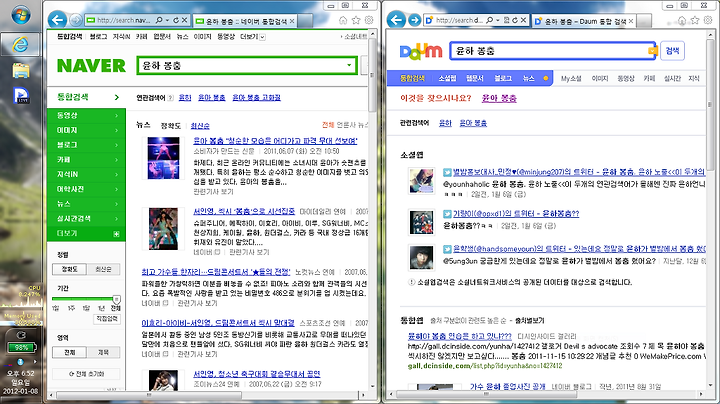The image size is (720, 404).
Task: Open tools gear in the Naver window
Action: 369,20
